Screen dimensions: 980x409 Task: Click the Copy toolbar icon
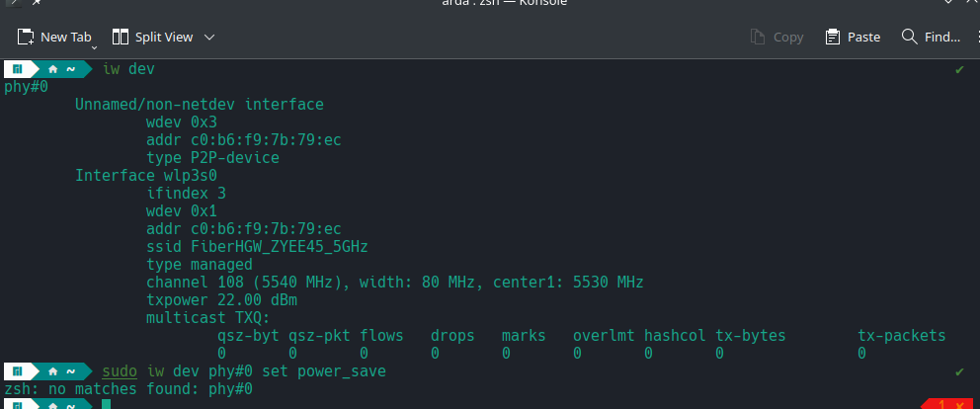[759, 37]
